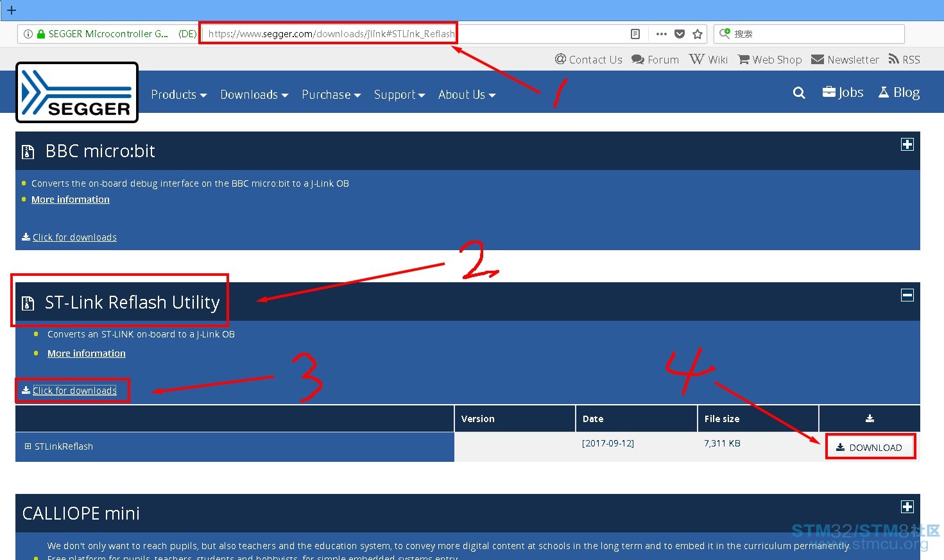Screen dimensions: 944x560
Task: Open the Jobs page
Action: 843,92
